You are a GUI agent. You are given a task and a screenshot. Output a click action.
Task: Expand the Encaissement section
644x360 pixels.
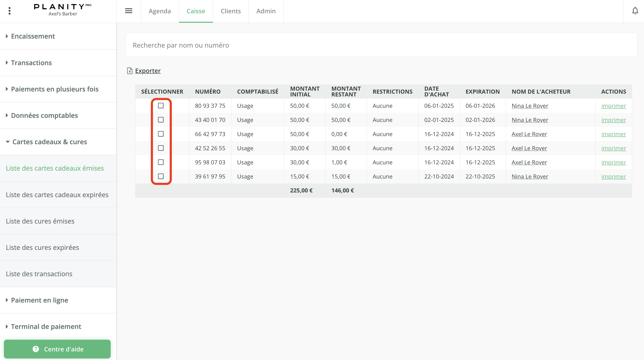[33, 36]
